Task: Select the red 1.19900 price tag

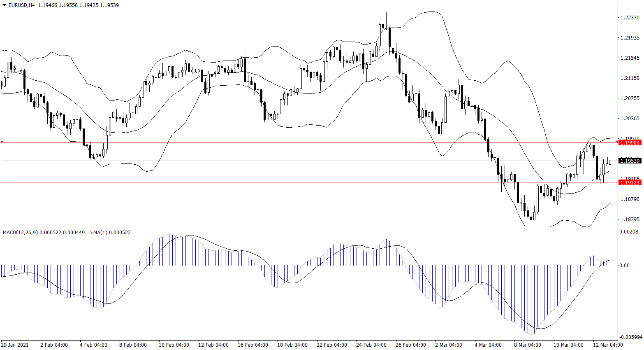Action: click(630, 142)
